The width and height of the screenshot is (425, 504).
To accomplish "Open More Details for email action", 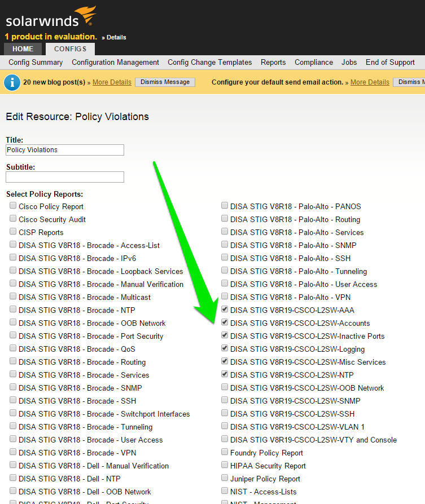I will [x=370, y=82].
